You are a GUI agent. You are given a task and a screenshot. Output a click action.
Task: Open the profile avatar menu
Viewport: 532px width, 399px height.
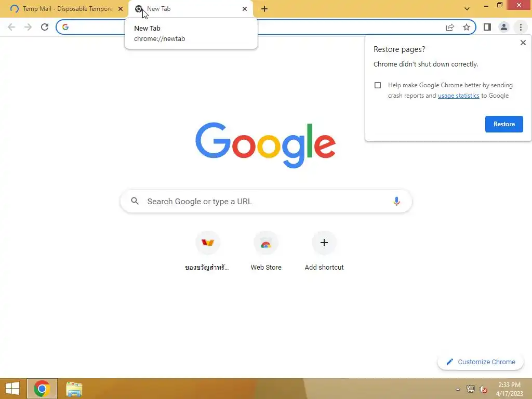point(504,27)
